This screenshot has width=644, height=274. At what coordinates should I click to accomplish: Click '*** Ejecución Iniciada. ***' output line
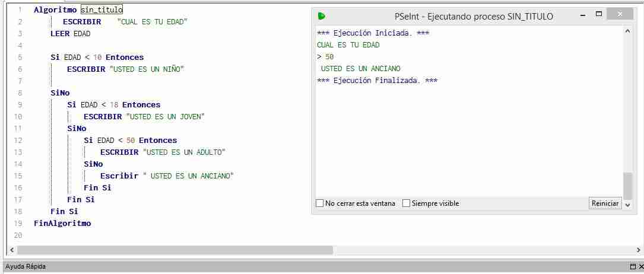[x=373, y=33]
